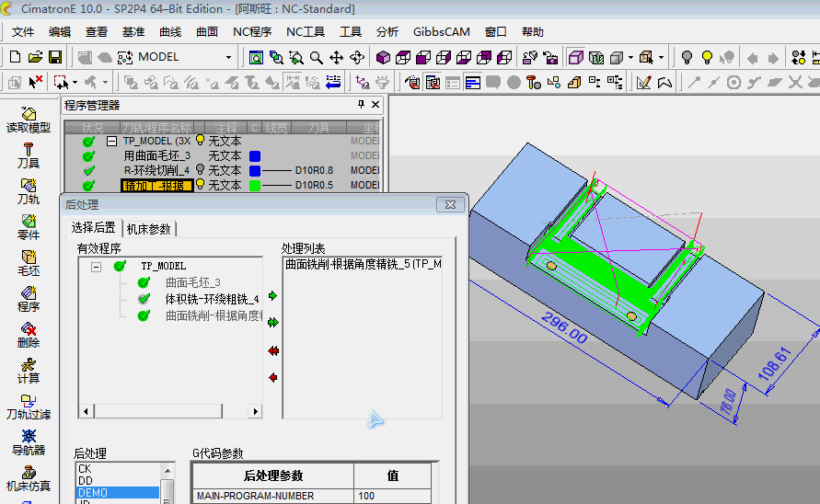Image resolution: width=820 pixels, height=504 pixels.
Task: Click the 后处理参数 table header
Action: click(273, 475)
